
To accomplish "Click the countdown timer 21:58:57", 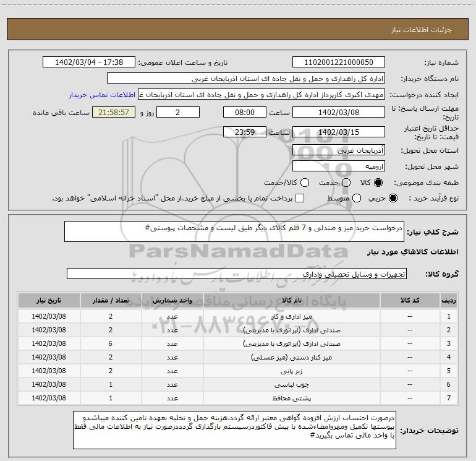I will pyautogui.click(x=114, y=112).
